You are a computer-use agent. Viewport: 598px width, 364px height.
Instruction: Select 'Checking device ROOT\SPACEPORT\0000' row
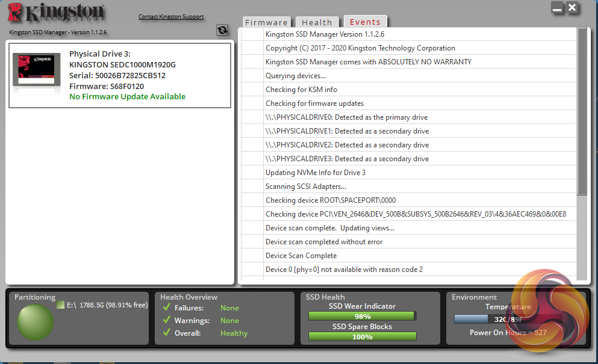coord(409,200)
